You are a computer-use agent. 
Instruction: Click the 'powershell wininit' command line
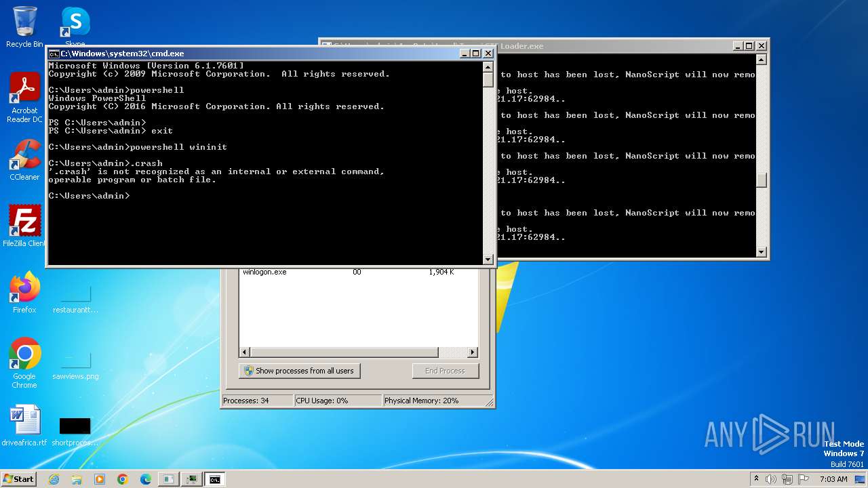pos(138,147)
